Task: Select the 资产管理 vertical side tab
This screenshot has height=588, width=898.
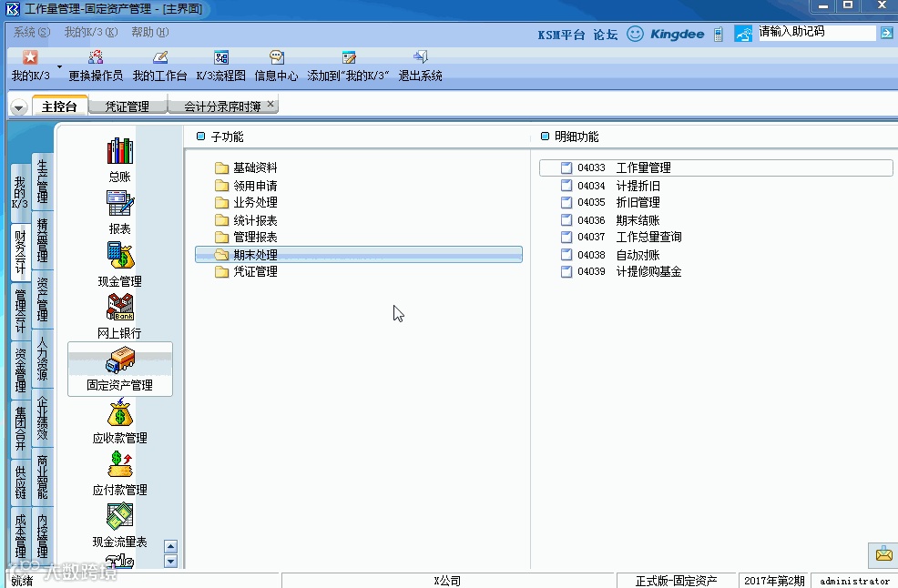Action: coord(43,299)
